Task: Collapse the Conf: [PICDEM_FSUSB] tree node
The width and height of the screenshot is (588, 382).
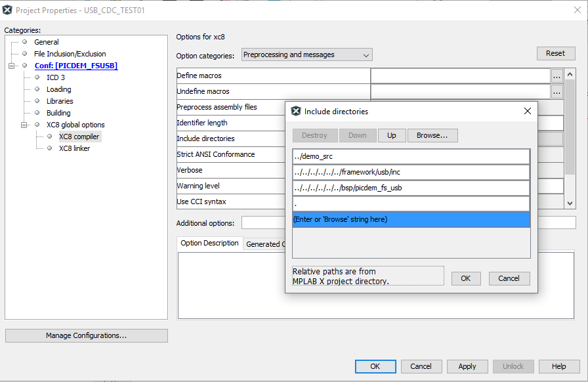Action: pyautogui.click(x=12, y=66)
